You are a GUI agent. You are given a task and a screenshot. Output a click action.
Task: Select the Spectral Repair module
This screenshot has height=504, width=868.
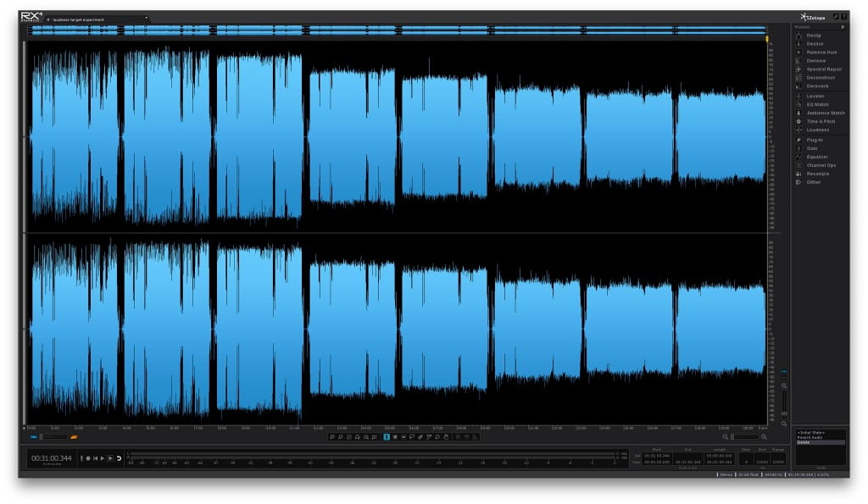click(x=823, y=69)
